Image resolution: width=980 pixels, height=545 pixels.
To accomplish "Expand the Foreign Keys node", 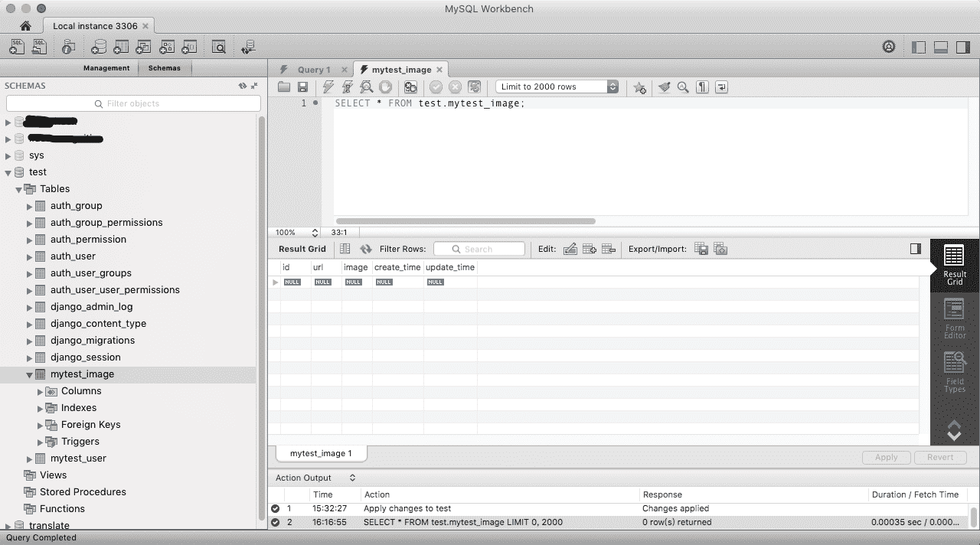I will point(41,425).
